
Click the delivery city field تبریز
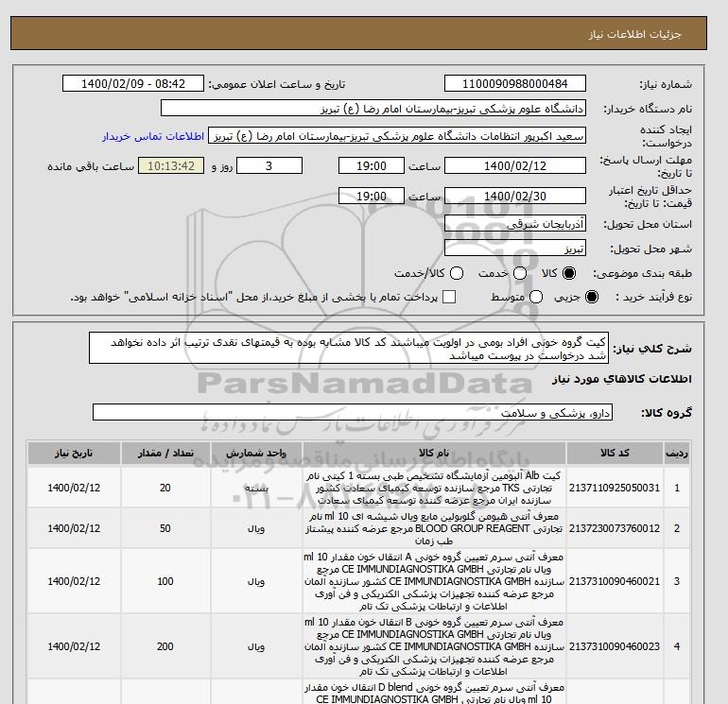[x=515, y=249]
